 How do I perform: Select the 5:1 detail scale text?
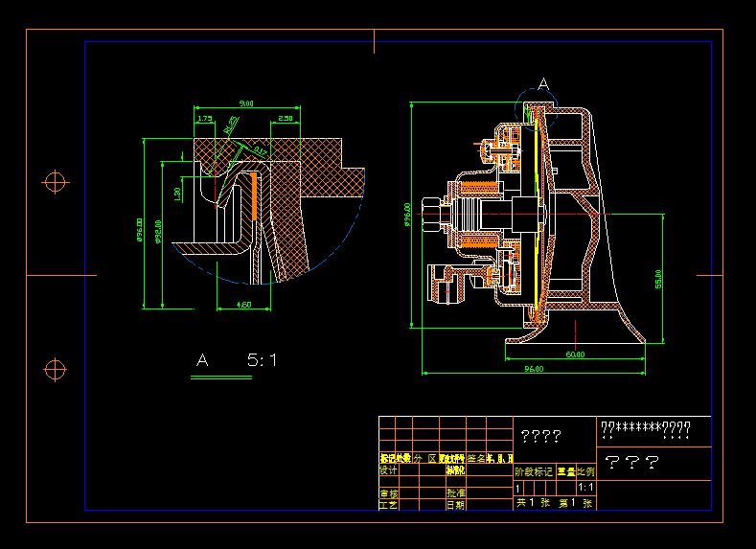point(263,360)
